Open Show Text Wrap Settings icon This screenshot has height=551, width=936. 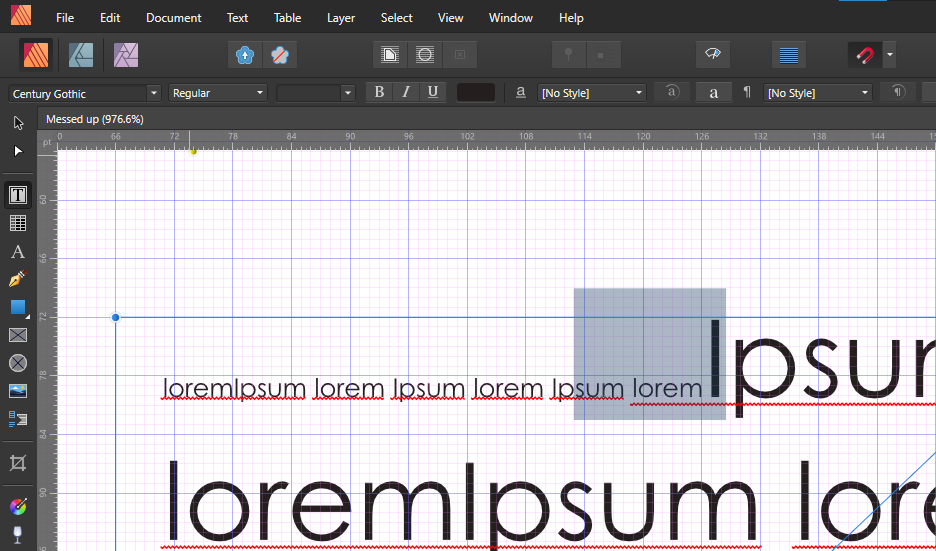390,55
